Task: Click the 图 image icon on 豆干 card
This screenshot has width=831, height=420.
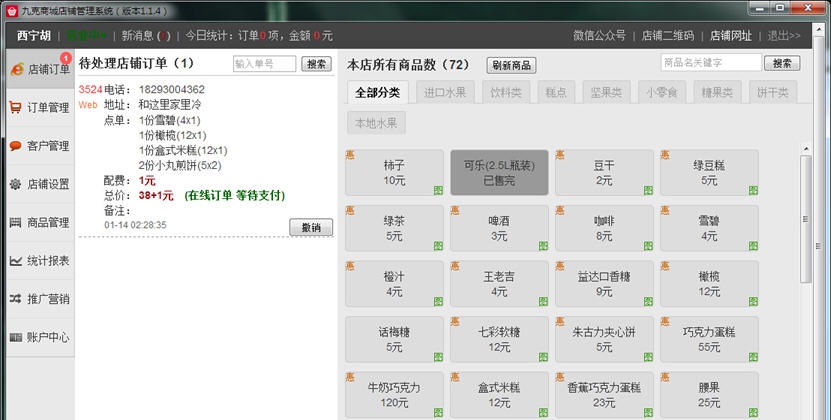Action: click(x=648, y=190)
